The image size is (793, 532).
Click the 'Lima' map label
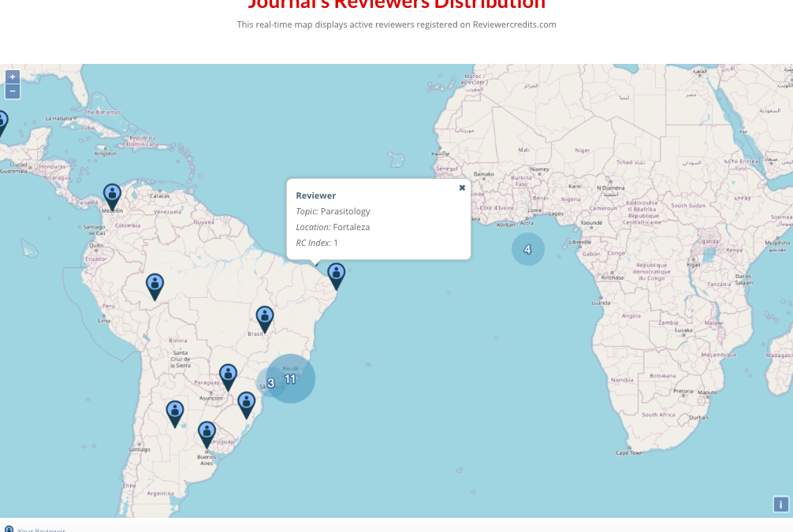104,321
